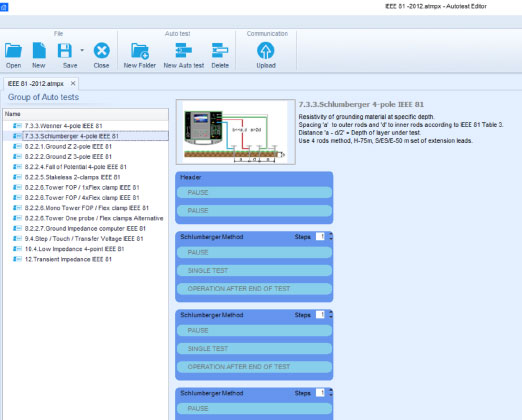The width and height of the screenshot is (522, 420).
Task: Select PAUSE in first Schlumberger Method block
Action: pos(254,252)
